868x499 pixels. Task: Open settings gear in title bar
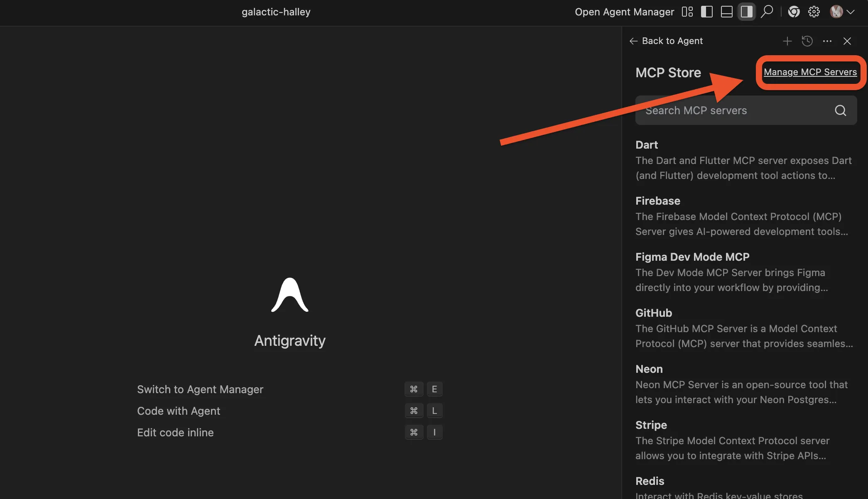click(814, 12)
